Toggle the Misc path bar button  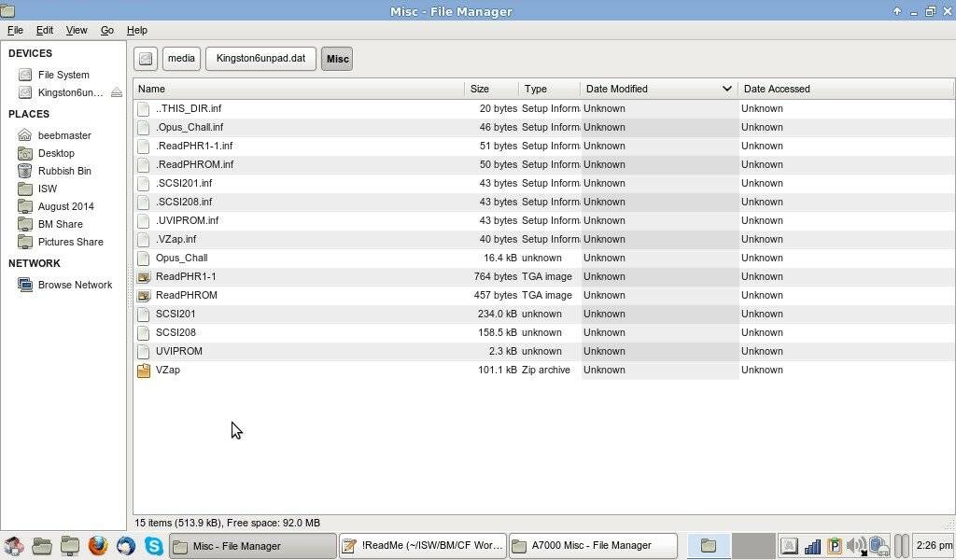pyautogui.click(x=337, y=59)
